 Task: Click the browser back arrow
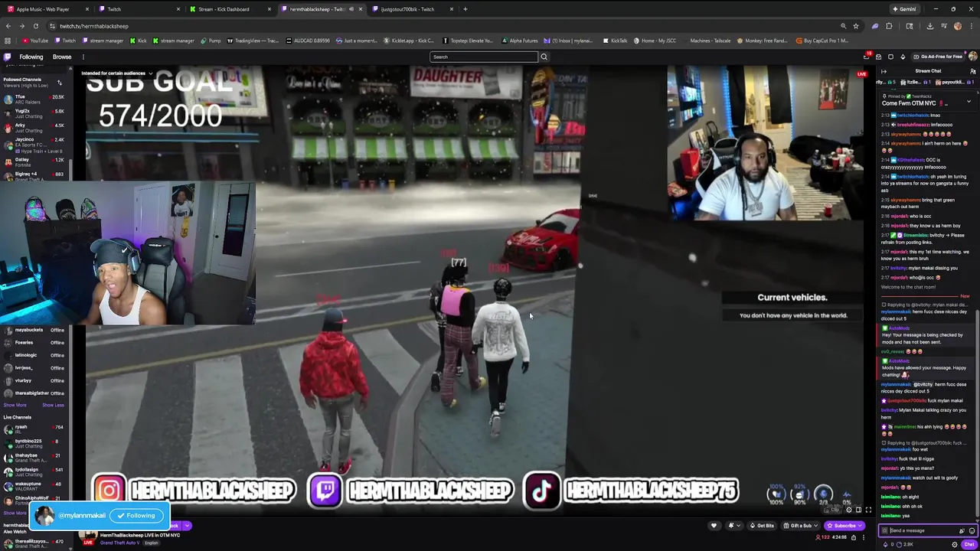(8, 26)
